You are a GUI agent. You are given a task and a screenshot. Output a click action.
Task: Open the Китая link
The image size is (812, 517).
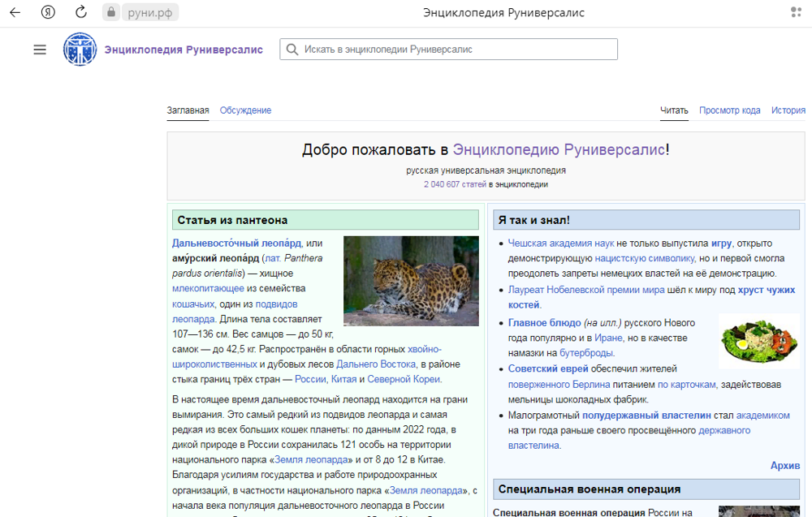(x=343, y=379)
